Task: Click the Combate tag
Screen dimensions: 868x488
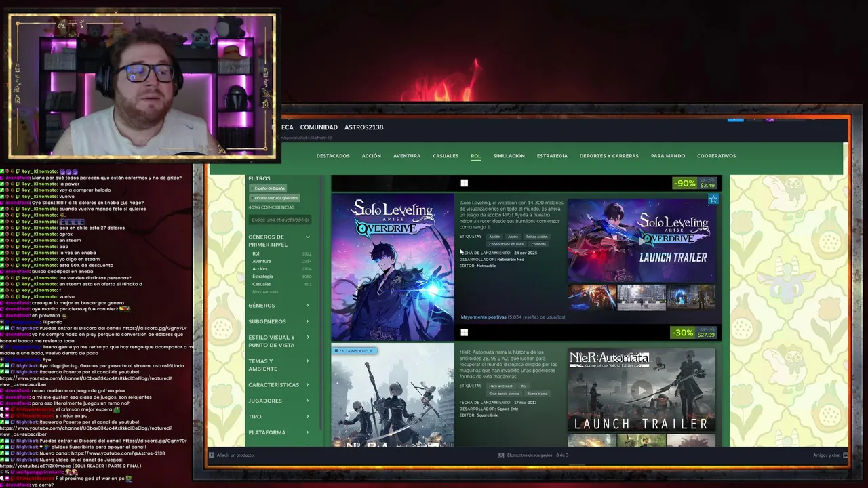Action: click(538, 244)
